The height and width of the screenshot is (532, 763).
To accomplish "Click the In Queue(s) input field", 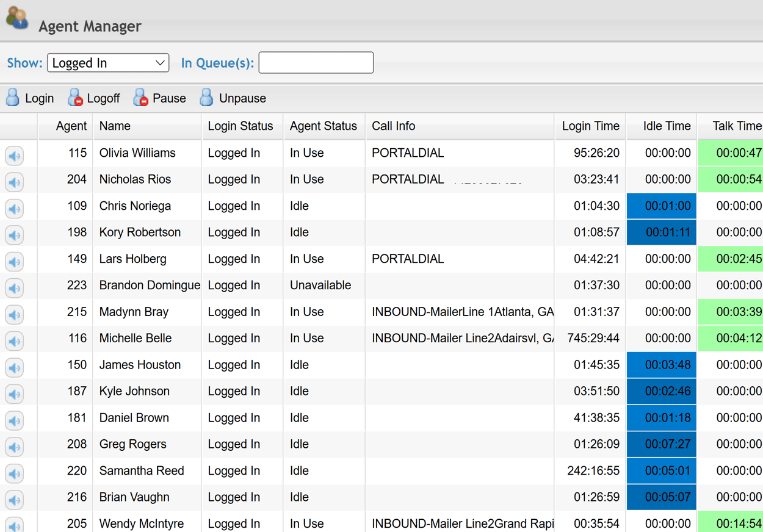I will pos(316,63).
